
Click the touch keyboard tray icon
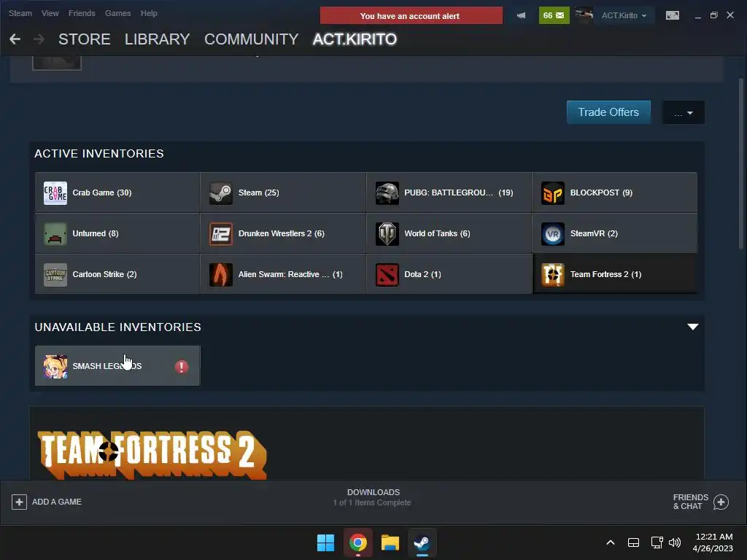click(x=633, y=542)
